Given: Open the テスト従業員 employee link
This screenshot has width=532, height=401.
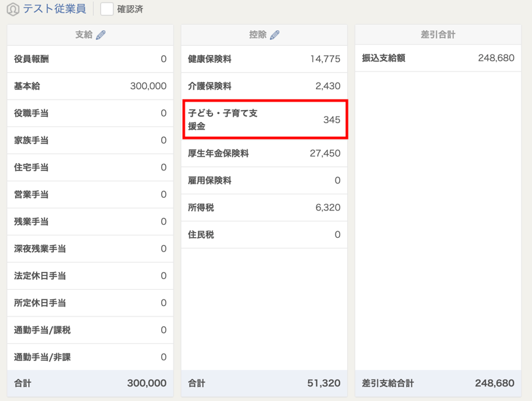Looking at the screenshot, I should point(54,9).
